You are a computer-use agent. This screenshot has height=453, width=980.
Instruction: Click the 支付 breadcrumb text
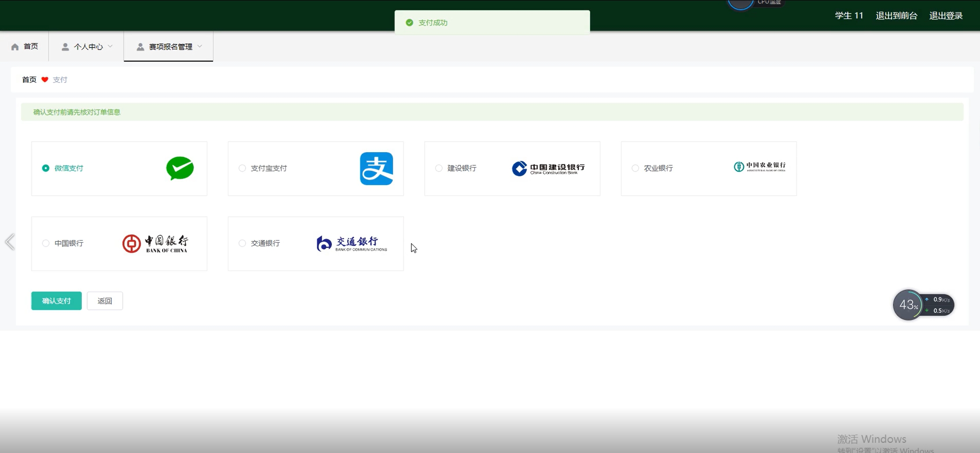click(60, 80)
